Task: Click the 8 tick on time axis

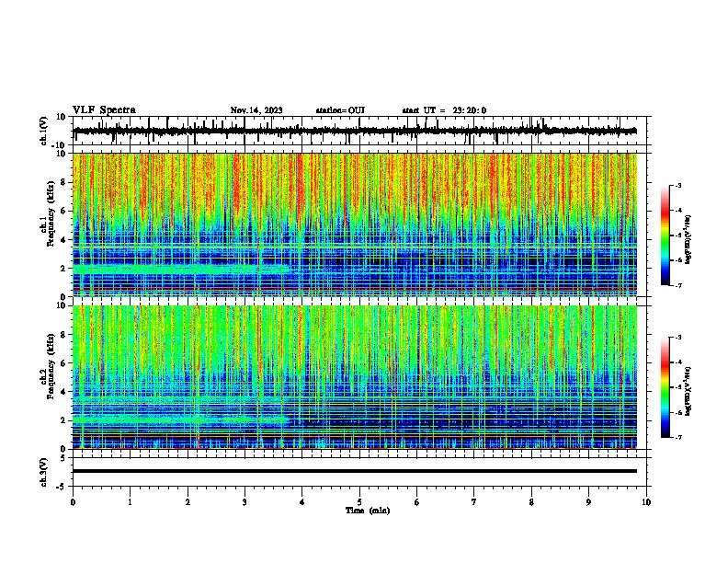Action: coord(531,502)
